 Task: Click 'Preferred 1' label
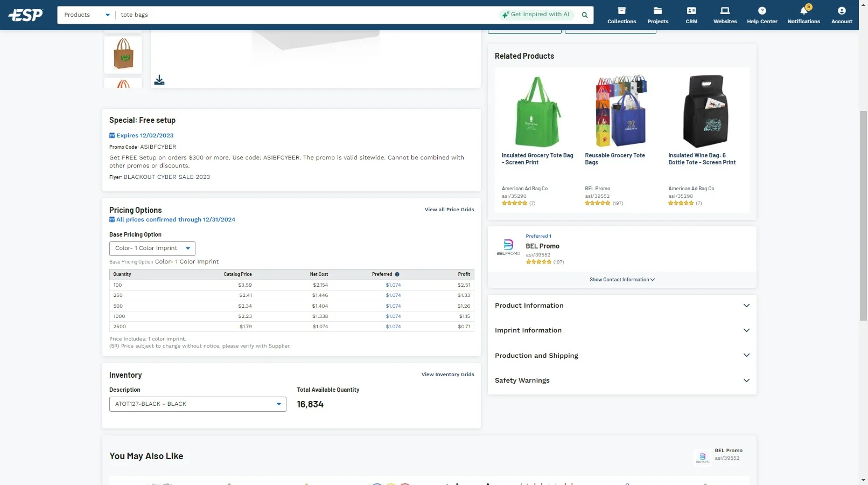tap(538, 237)
